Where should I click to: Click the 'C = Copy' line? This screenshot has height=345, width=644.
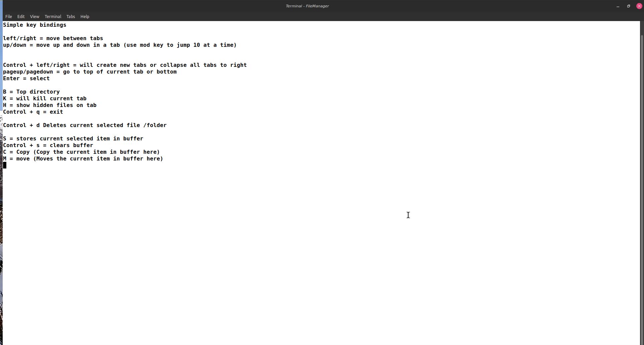click(82, 152)
